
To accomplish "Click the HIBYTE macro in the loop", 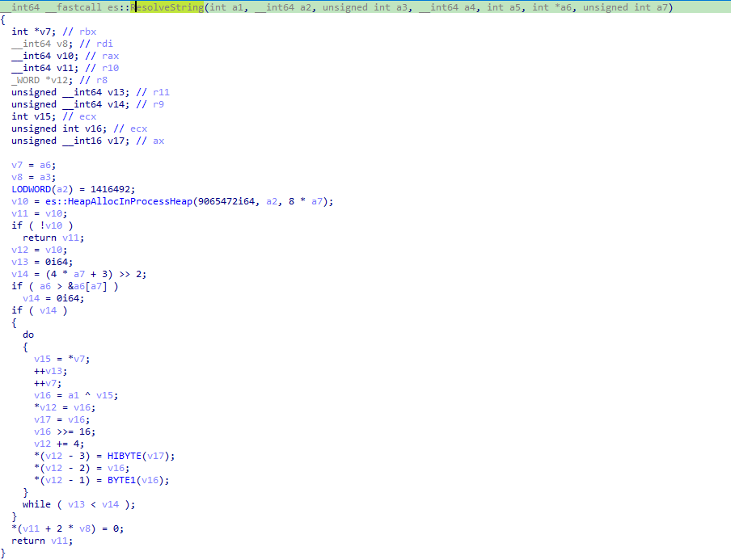I will point(124,456).
